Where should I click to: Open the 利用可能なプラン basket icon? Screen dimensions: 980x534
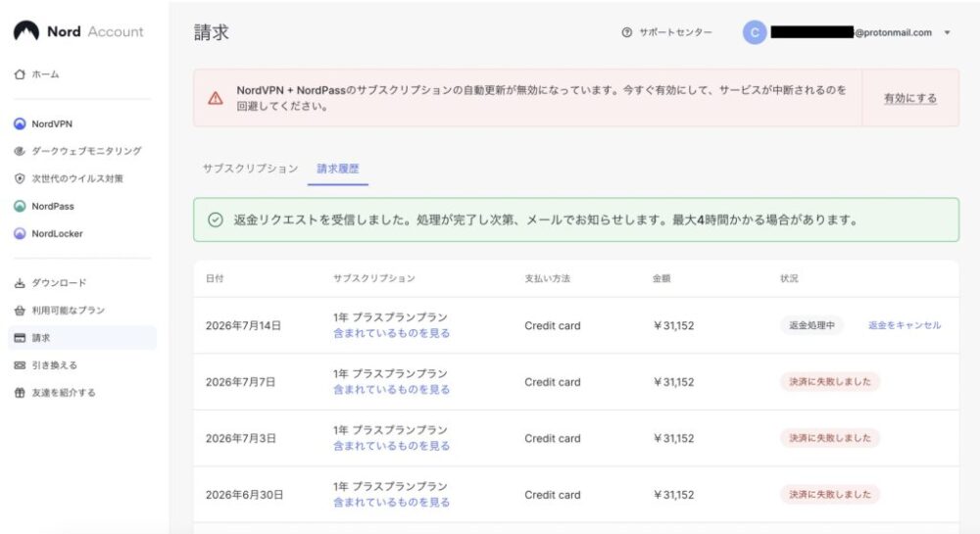click(x=20, y=311)
